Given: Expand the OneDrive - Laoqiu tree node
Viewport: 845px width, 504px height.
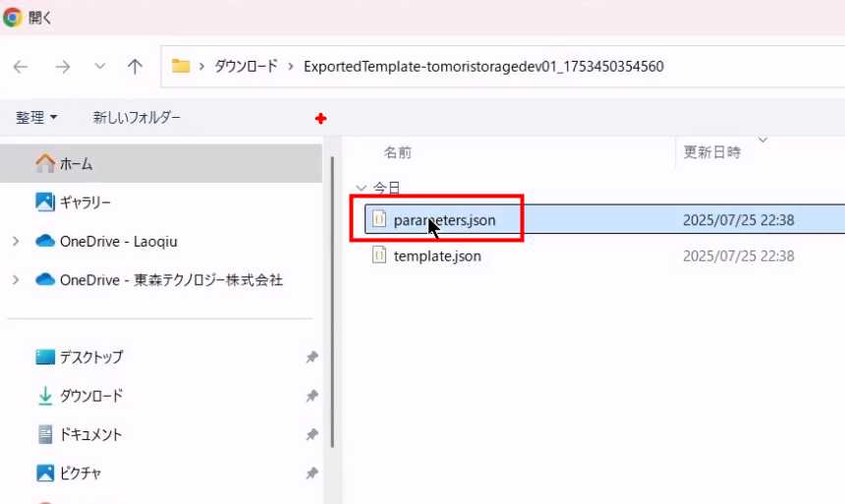Looking at the screenshot, I should 15,242.
